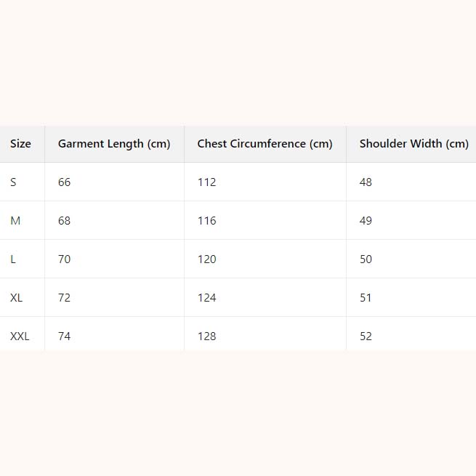The height and width of the screenshot is (476, 476).
Task: Click garment length value 70
Action: 65,259
